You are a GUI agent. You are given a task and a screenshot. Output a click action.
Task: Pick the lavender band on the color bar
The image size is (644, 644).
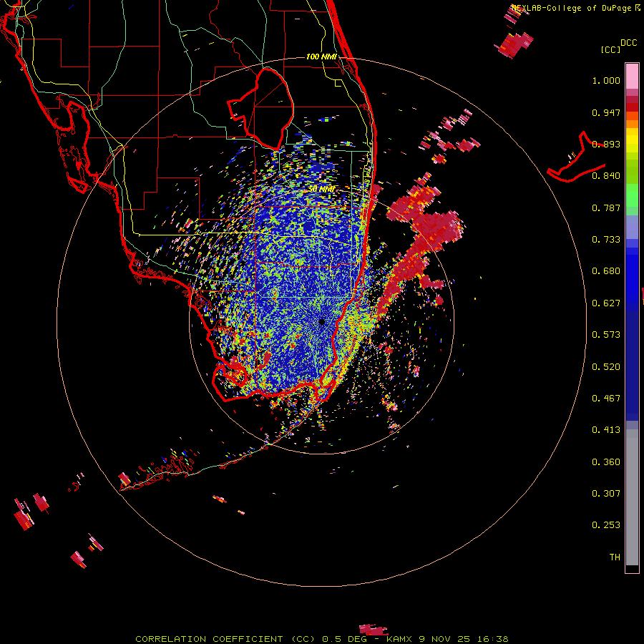tap(632, 227)
